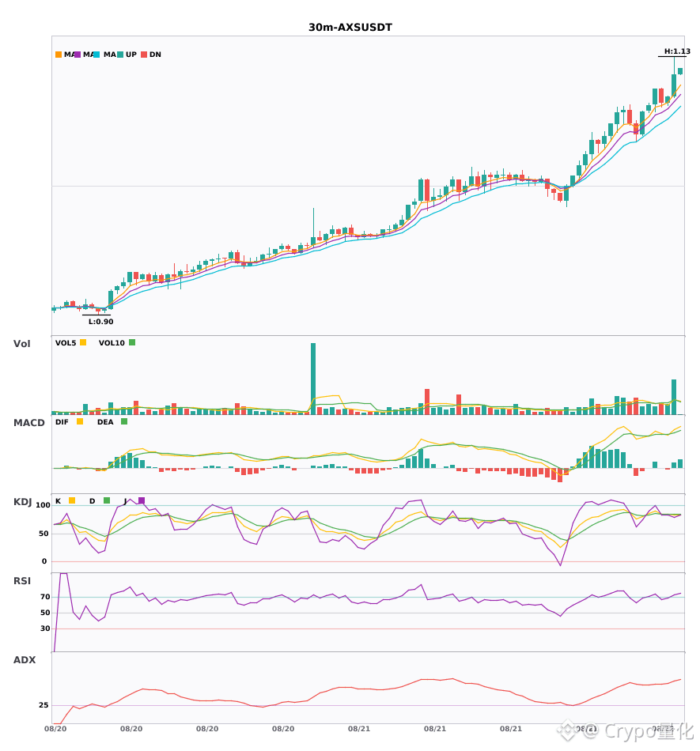Image resolution: width=700 pixels, height=751 pixels.
Task: Click the yellow VOL5 legend swatch
Action: pos(83,342)
